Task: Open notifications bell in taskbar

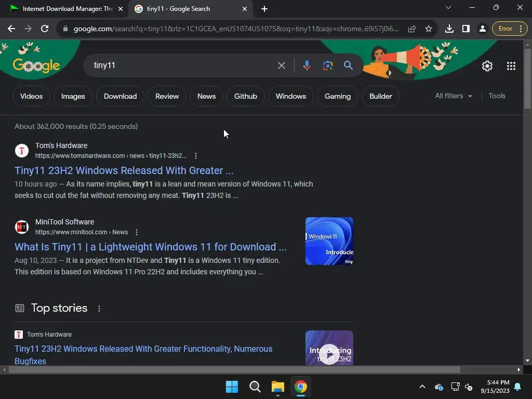Action: [518, 387]
